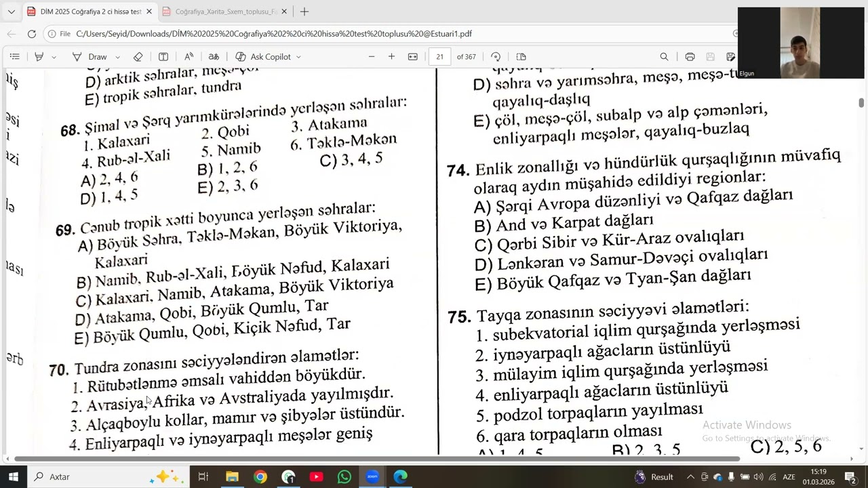Close the DİM 2025 Coğrafiya tab
The height and width of the screenshot is (488, 868).
tap(149, 12)
